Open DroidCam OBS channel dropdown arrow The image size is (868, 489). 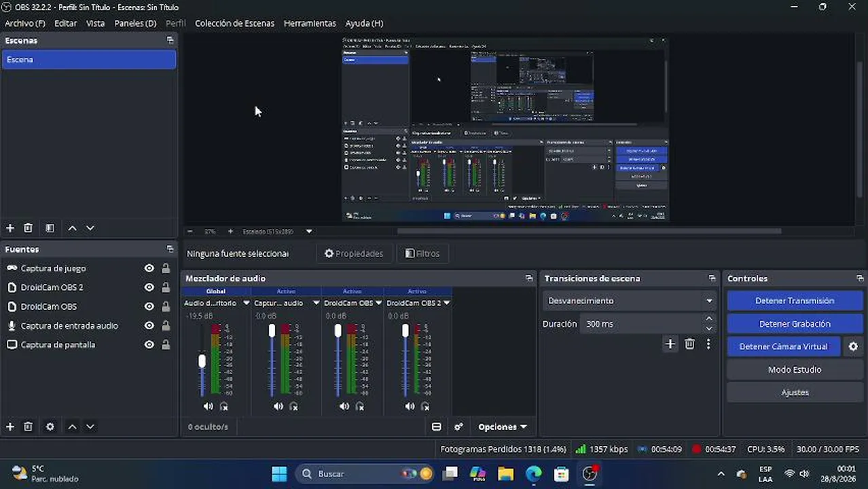point(379,303)
